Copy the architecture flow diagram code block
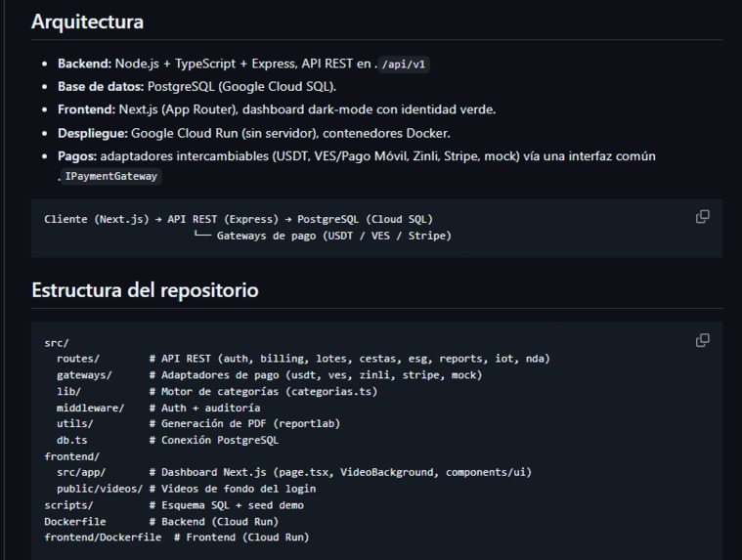742x560 pixels. [x=702, y=217]
